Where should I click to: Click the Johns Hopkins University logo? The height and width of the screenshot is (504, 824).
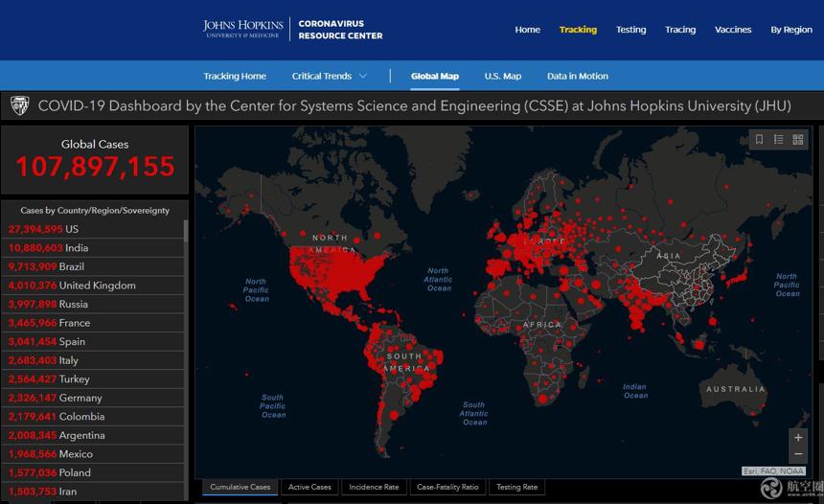242,29
